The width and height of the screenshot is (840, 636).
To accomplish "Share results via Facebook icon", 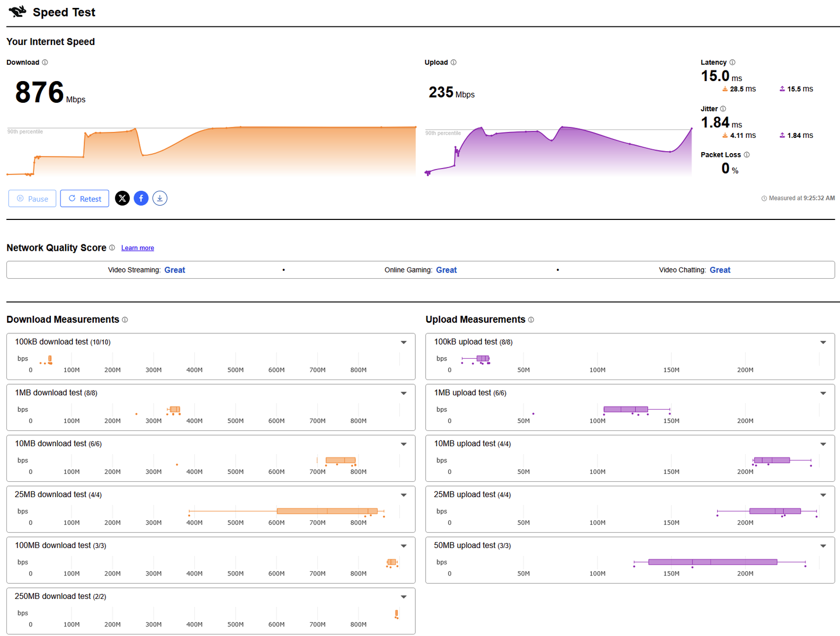I will [141, 198].
